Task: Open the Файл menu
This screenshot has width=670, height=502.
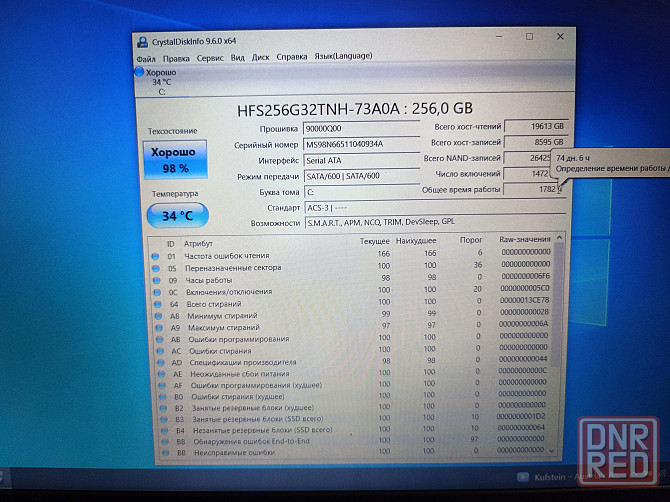Action: click(x=146, y=59)
